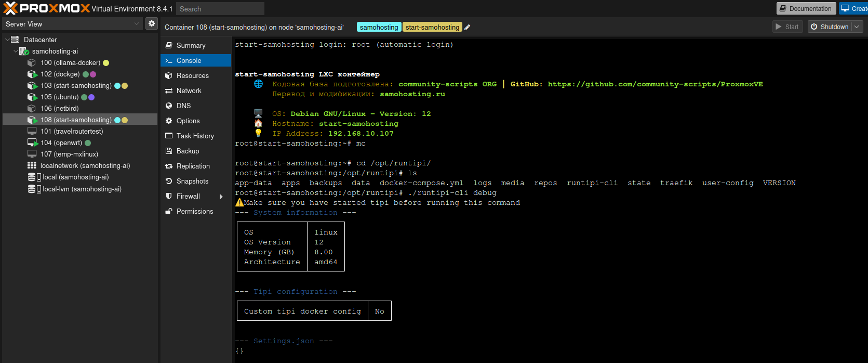
Task: Click the Backup floppy disk icon
Action: pyautogui.click(x=169, y=151)
